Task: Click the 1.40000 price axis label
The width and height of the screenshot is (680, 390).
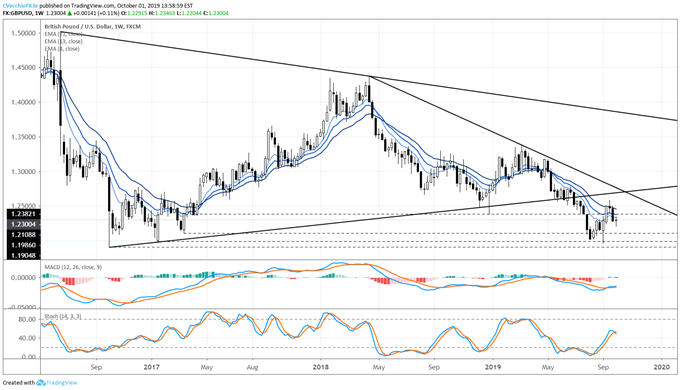Action: [x=24, y=102]
